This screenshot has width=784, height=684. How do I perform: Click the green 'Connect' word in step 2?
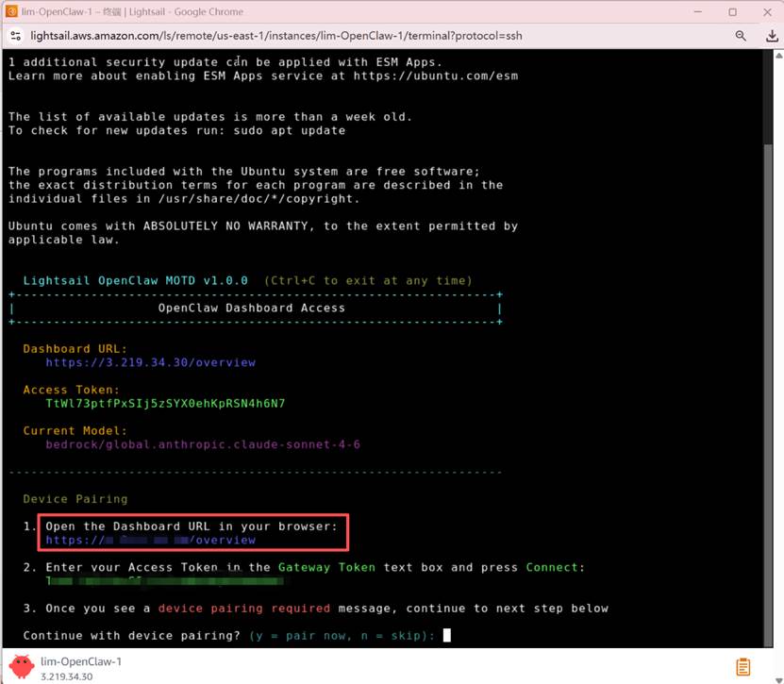pyautogui.click(x=552, y=568)
